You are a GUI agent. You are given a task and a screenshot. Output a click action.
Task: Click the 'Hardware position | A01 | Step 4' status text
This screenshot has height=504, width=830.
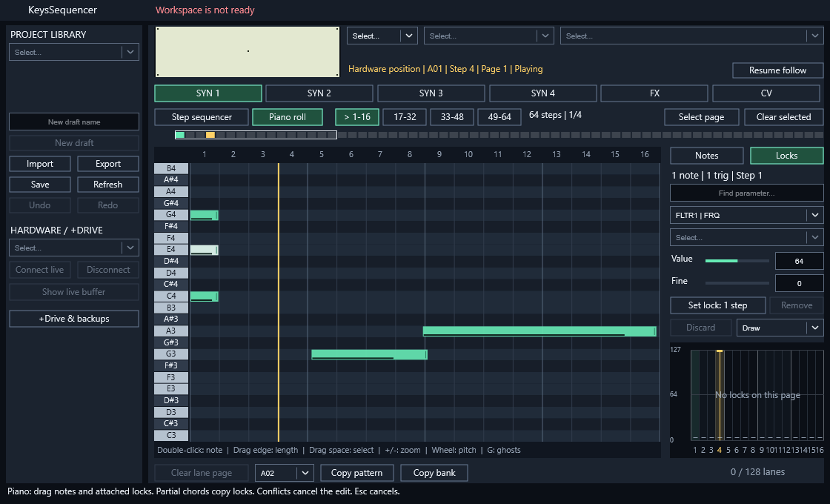[x=445, y=69]
